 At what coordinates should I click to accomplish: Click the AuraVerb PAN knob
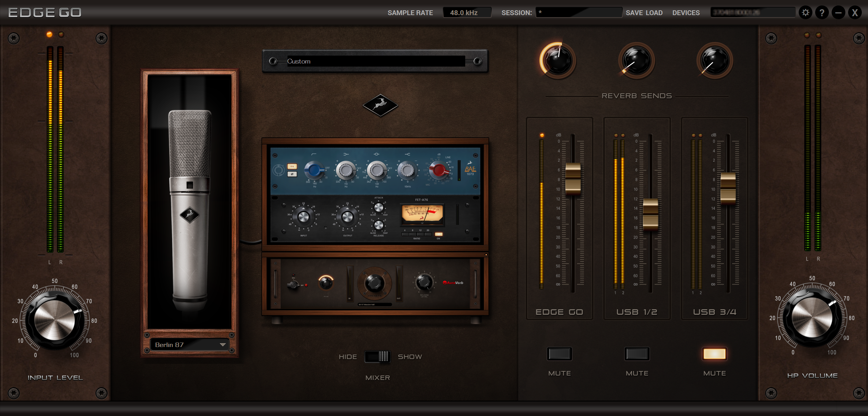326,283
